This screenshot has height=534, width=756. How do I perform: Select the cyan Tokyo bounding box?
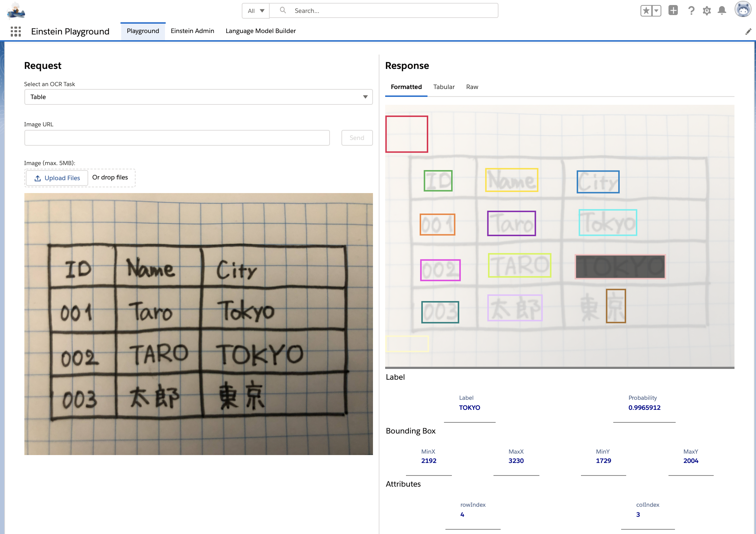(x=608, y=222)
